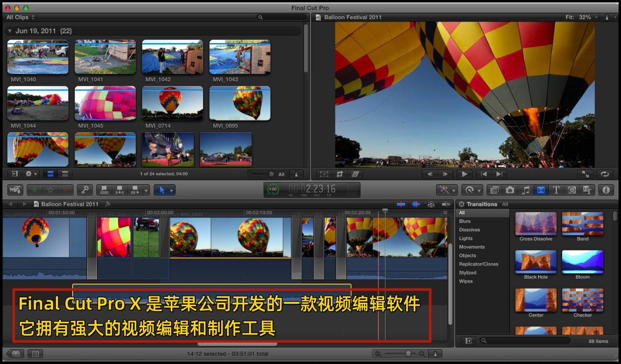Go back in timeline history
This screenshot has height=364, width=621.
pyautogui.click(x=11, y=204)
